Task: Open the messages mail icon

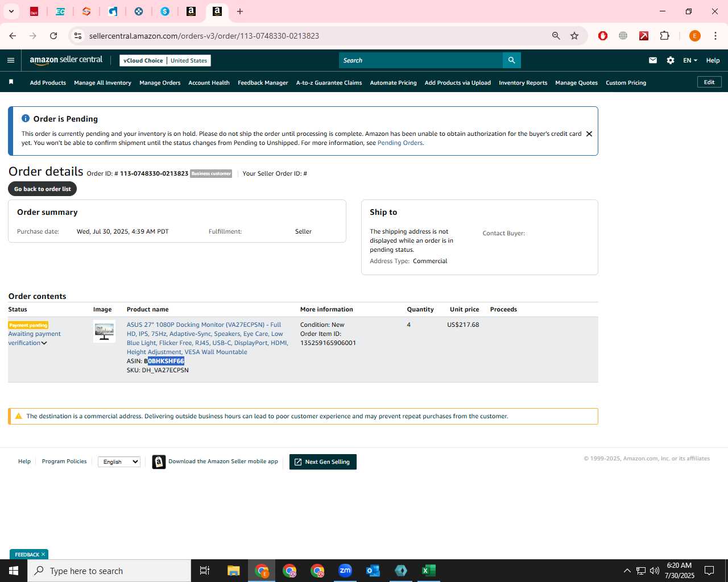Action: tap(653, 60)
